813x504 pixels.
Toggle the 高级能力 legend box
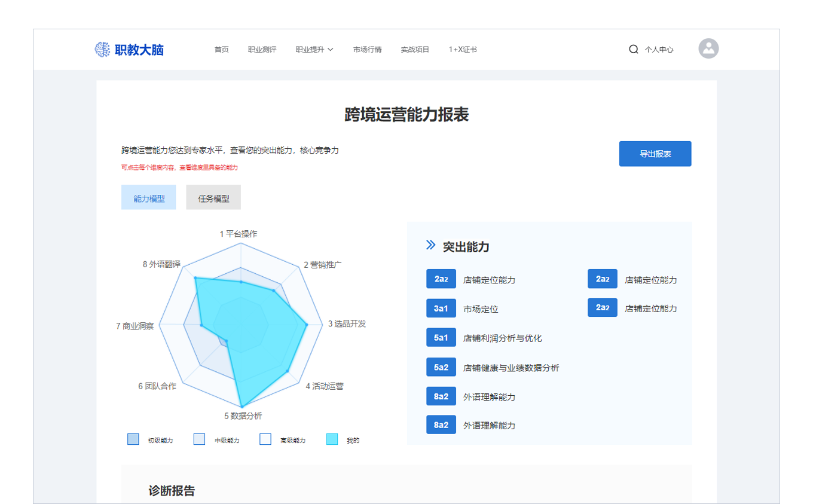(x=265, y=439)
